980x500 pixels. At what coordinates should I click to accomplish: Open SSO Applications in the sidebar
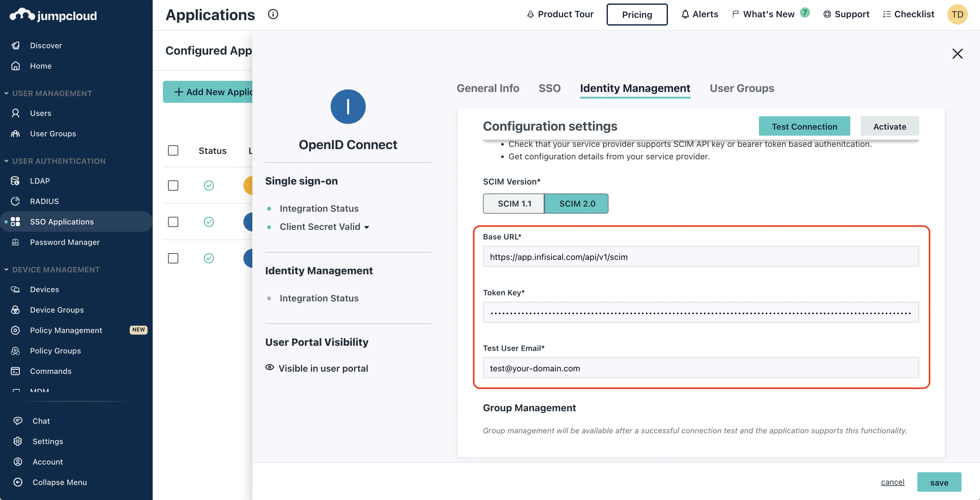(x=76, y=222)
